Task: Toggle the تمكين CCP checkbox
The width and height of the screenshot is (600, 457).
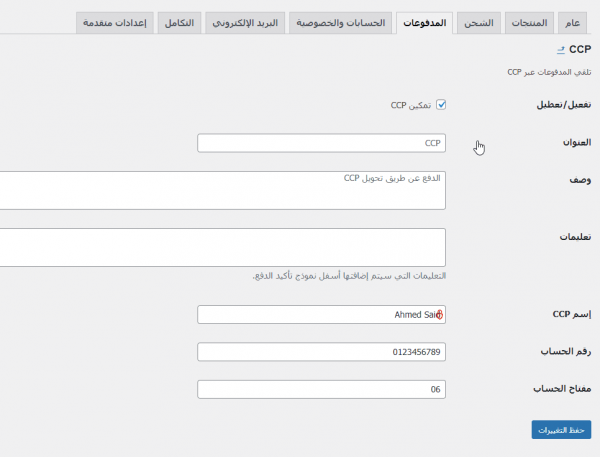Action: [441, 104]
